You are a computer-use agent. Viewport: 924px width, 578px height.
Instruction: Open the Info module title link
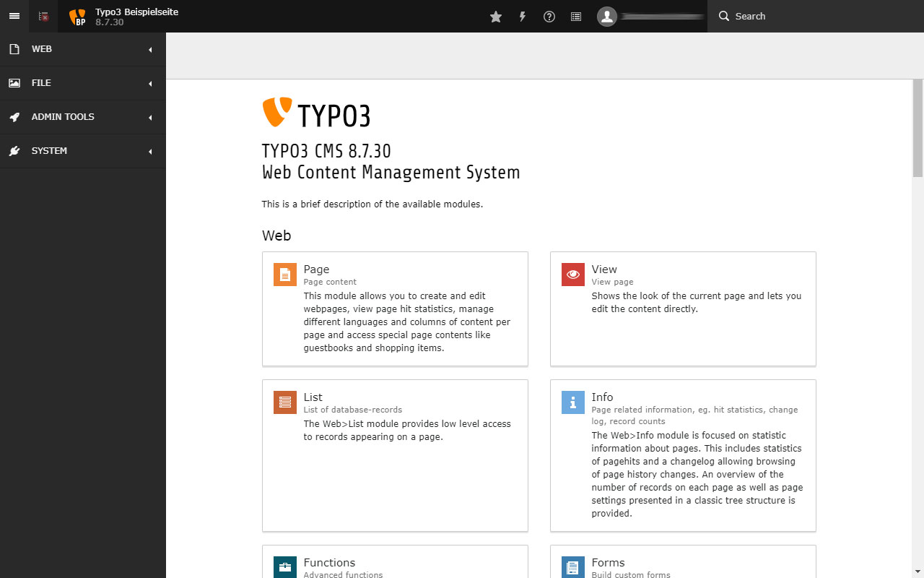coord(602,397)
